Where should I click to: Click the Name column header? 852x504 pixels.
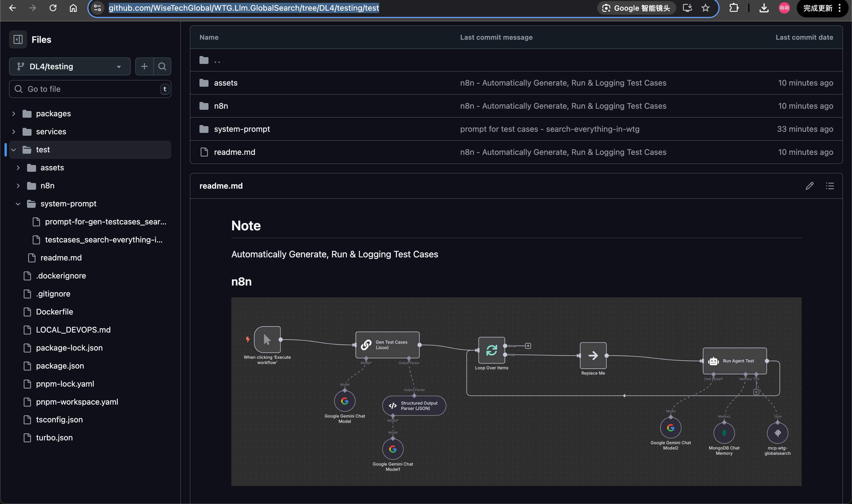tap(209, 37)
